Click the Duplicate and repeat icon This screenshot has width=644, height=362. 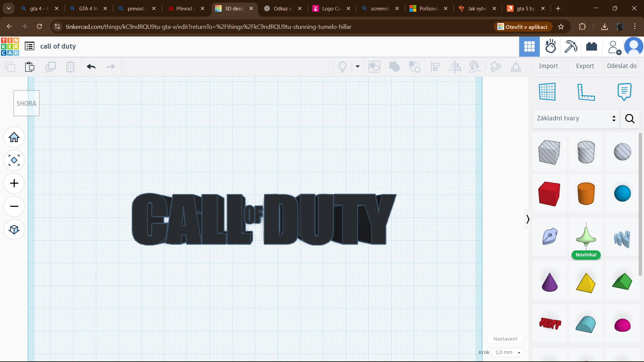point(50,67)
